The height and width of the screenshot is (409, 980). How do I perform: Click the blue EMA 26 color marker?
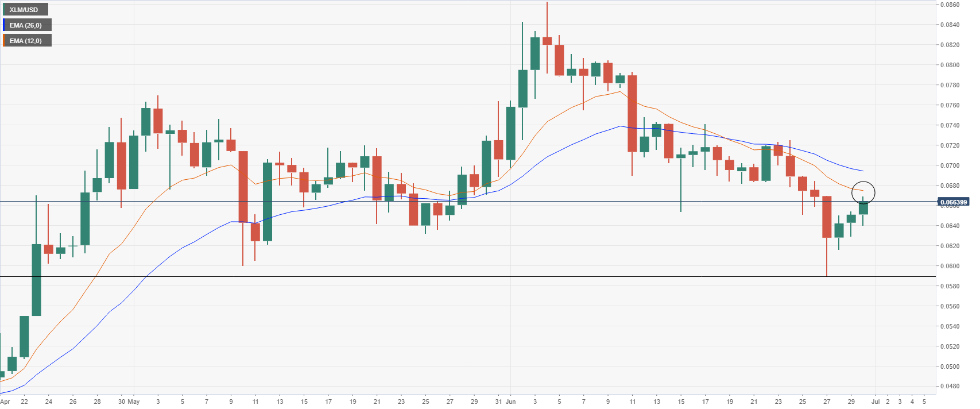(3, 25)
